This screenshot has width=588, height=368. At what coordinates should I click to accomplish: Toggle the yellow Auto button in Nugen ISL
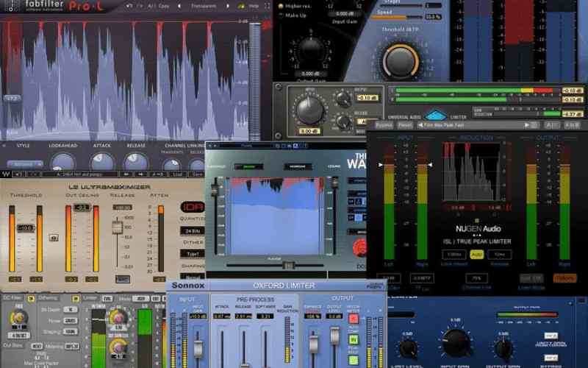click(476, 255)
